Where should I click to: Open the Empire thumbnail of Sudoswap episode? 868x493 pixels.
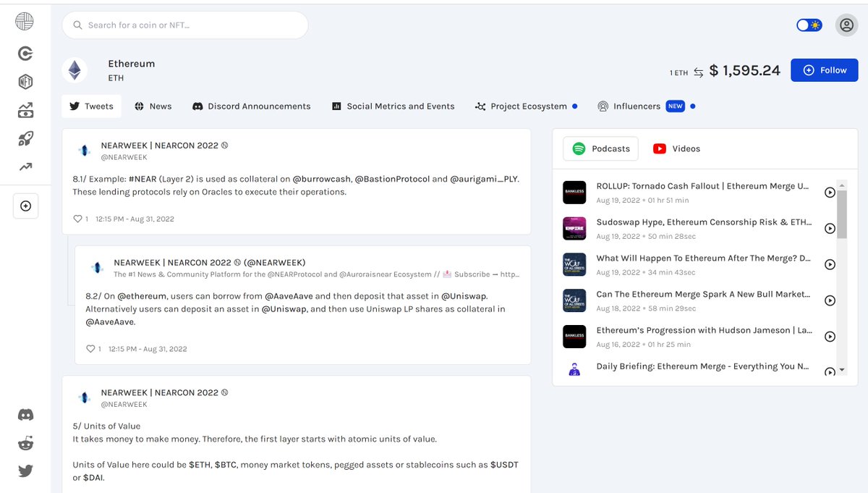click(x=574, y=229)
